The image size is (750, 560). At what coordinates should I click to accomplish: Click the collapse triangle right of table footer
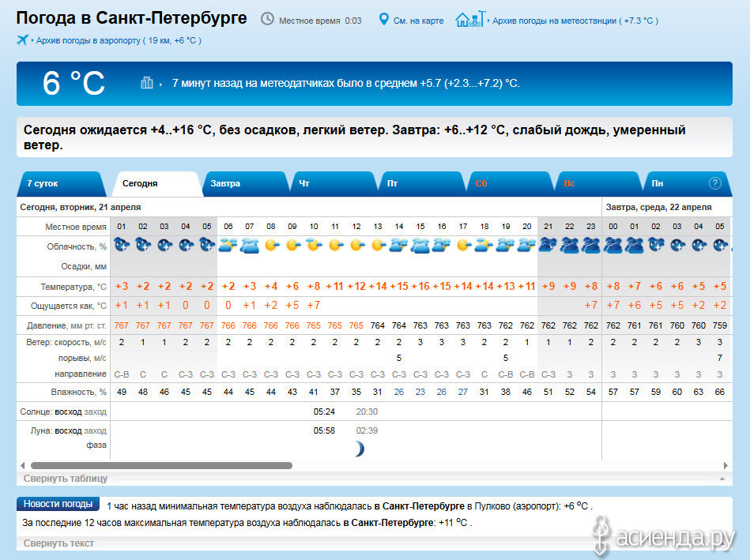click(722, 479)
